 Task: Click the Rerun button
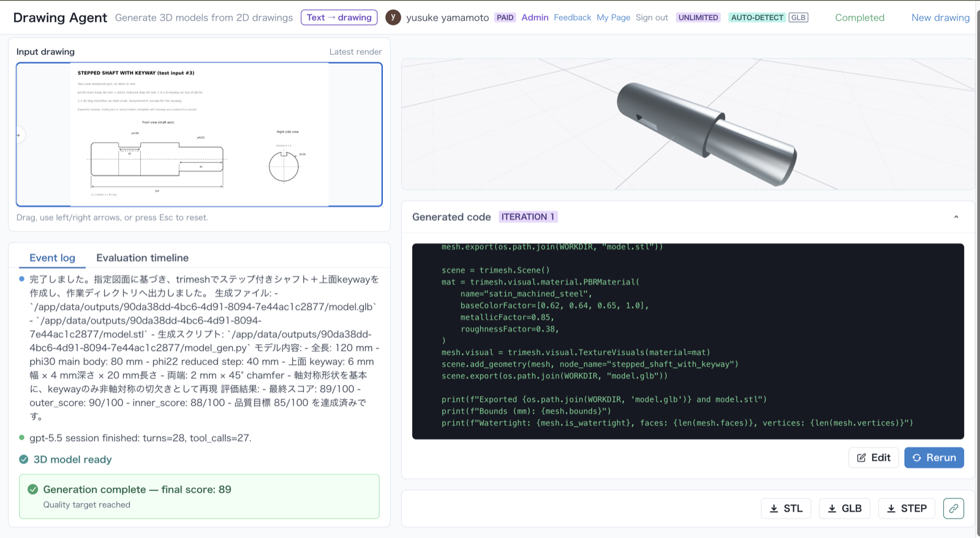coord(934,457)
